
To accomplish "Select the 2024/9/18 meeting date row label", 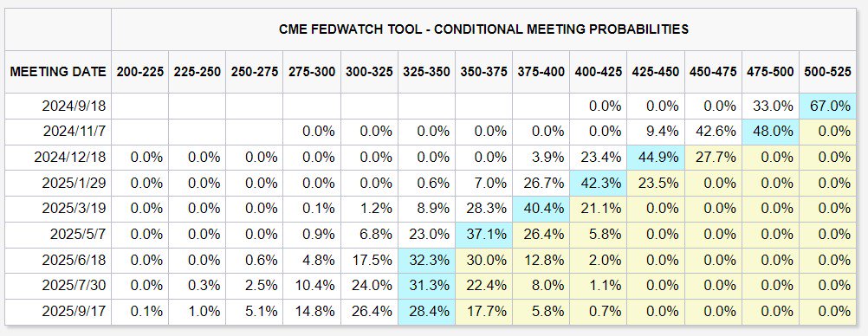I will [x=58, y=106].
